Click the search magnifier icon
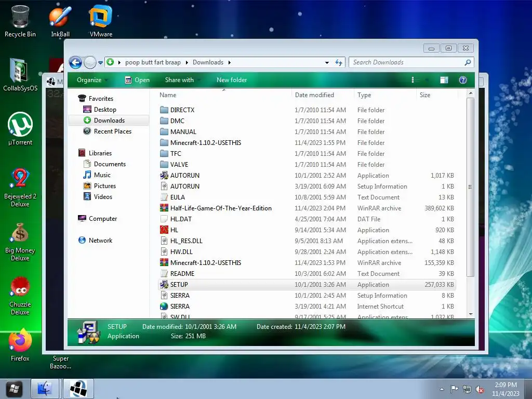Viewport: 532px width, 399px height. (x=468, y=62)
